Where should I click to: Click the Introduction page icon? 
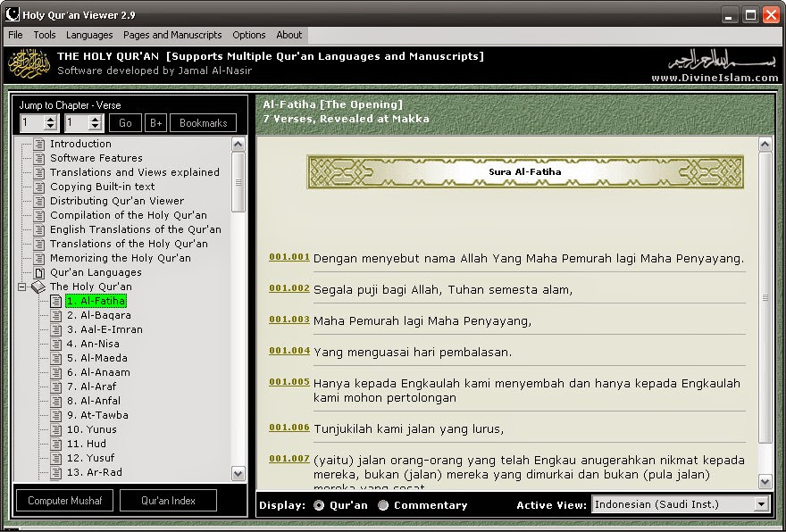(38, 145)
